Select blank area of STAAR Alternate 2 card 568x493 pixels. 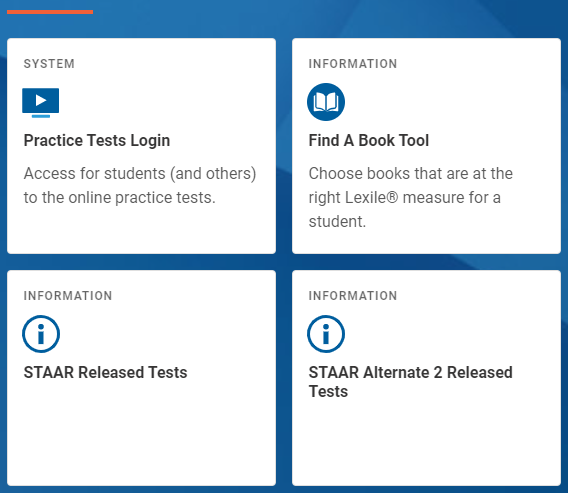[x=426, y=442]
